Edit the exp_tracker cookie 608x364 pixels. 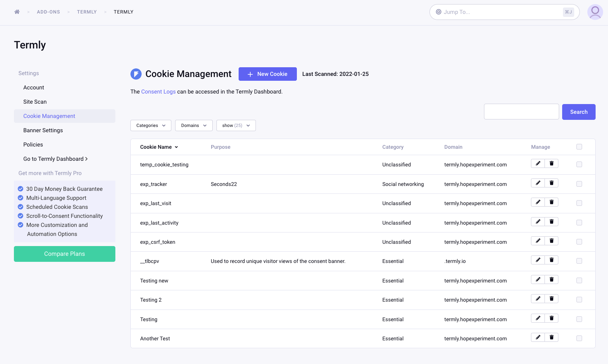click(x=538, y=183)
